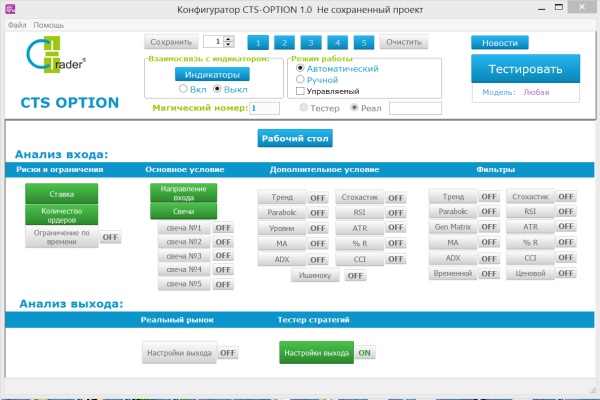Choose Автоматический work mode
600x400 pixels.
point(300,68)
